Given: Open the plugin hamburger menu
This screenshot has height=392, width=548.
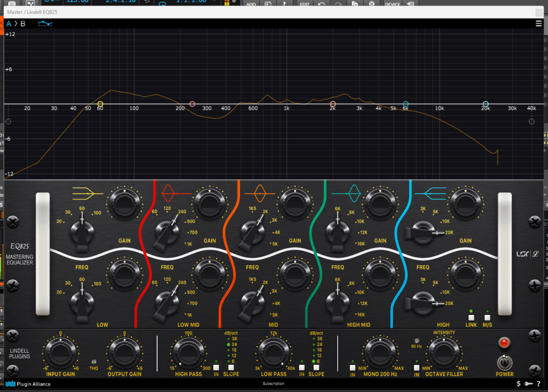Looking at the screenshot, I should tap(539, 24).
